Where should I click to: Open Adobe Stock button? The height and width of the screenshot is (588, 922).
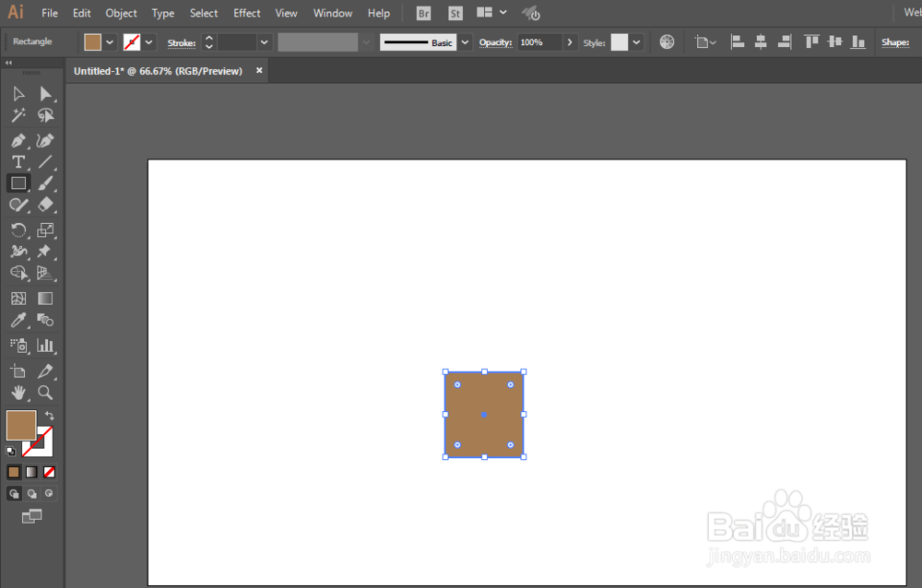455,13
